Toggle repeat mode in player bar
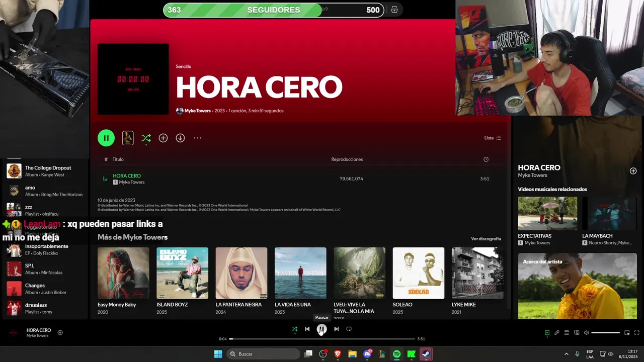This screenshot has width=644, height=362. [x=349, y=329]
